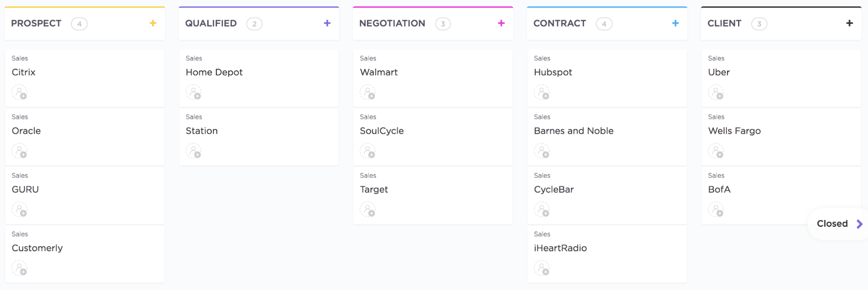Open the Wells Fargo card
868x290 pixels.
734,131
